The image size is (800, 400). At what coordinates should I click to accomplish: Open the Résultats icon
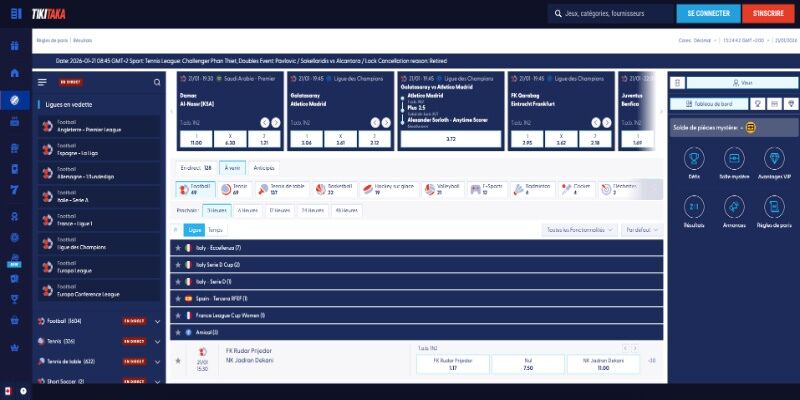694,210
